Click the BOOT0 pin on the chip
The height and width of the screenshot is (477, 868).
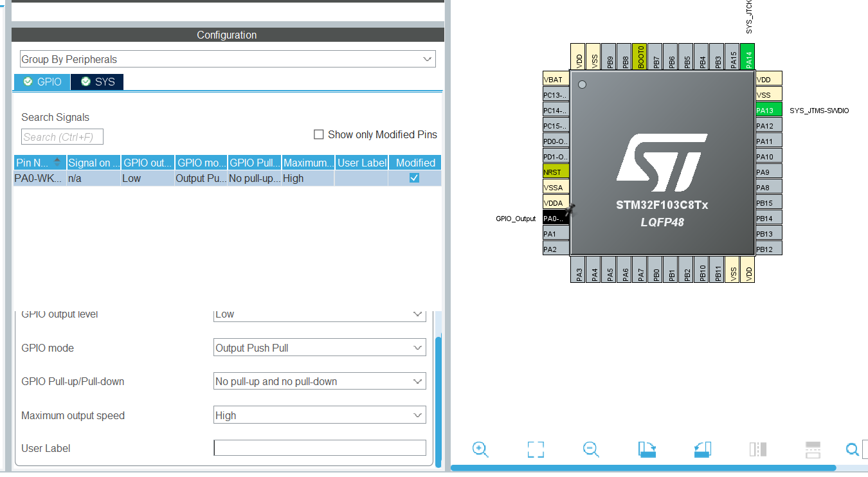point(640,57)
